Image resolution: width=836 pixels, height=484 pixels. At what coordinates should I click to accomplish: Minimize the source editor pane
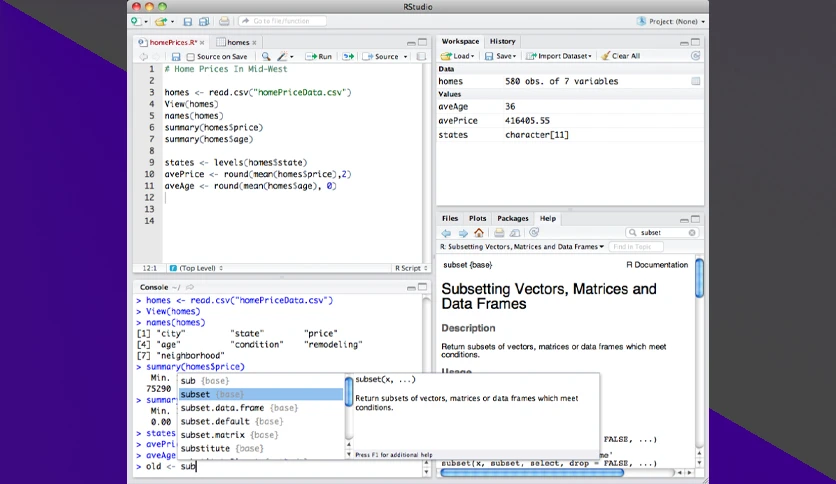411,43
